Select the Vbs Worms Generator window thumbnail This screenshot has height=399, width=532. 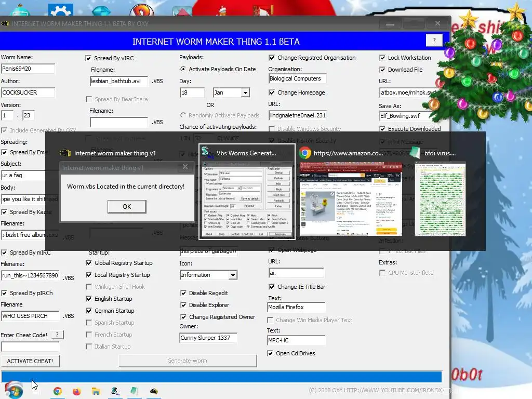247,199
